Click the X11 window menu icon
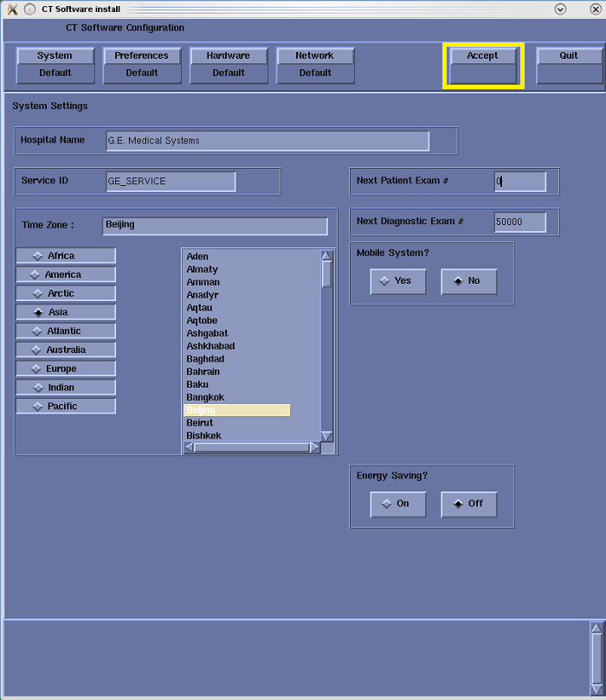The width and height of the screenshot is (606, 700). point(12,9)
